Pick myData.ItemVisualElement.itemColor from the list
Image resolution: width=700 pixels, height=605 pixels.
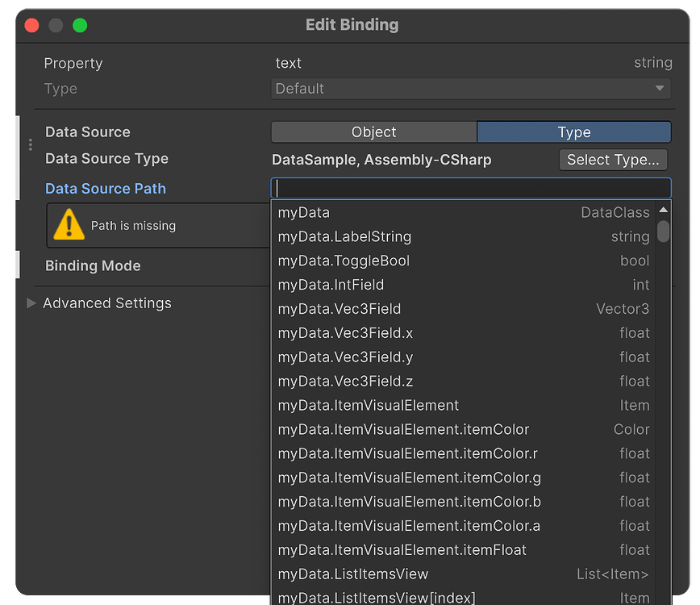(x=403, y=429)
